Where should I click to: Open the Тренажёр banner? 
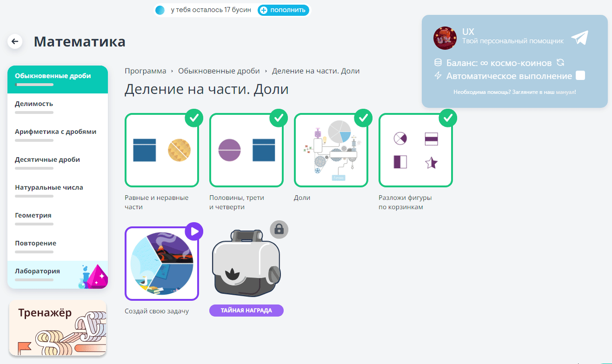[x=57, y=329]
